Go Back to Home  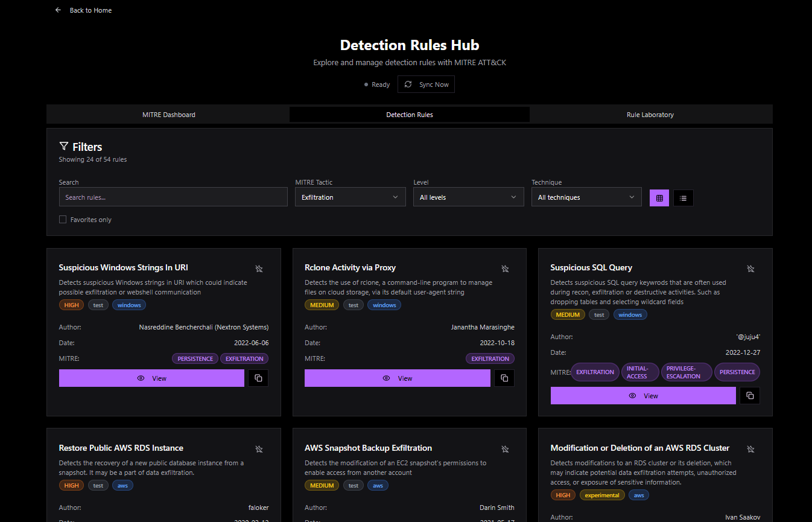[84, 10]
